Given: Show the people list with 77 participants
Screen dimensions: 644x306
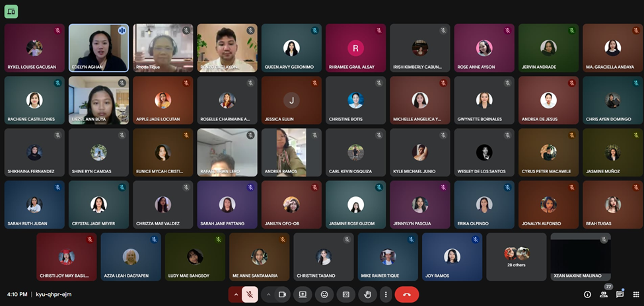Looking at the screenshot, I should click(604, 294).
